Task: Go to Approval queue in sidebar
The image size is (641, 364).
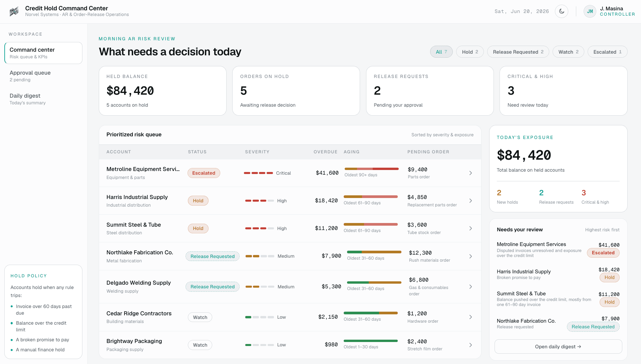Action: tap(43, 76)
